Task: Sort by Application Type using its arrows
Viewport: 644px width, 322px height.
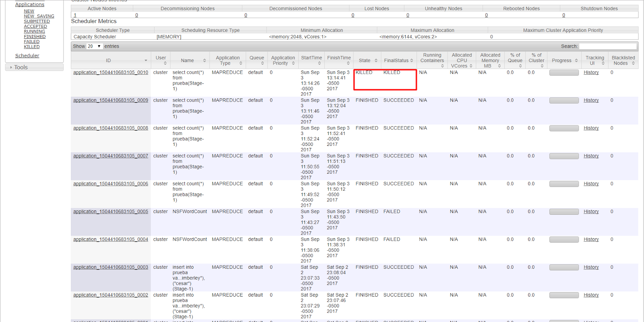Action: 241,63
